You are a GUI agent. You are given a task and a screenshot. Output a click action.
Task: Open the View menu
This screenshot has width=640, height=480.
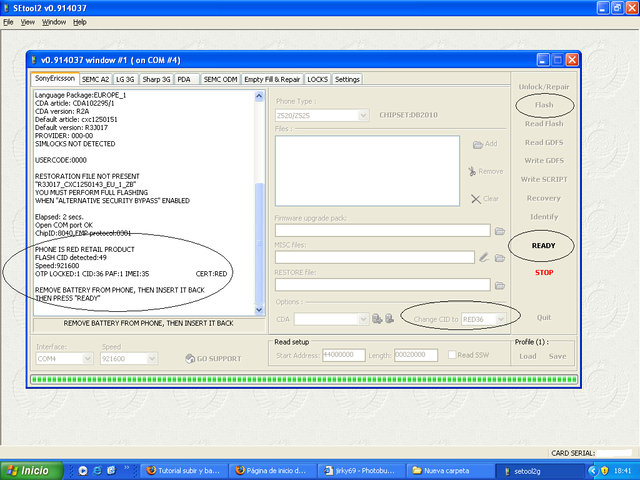coord(28,22)
